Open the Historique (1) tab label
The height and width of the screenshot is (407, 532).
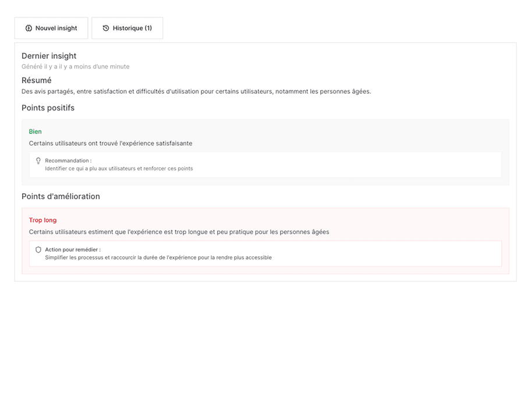point(132,28)
